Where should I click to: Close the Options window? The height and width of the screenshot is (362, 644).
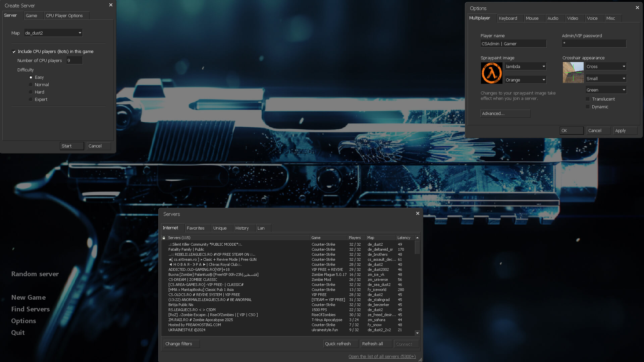point(637,7)
